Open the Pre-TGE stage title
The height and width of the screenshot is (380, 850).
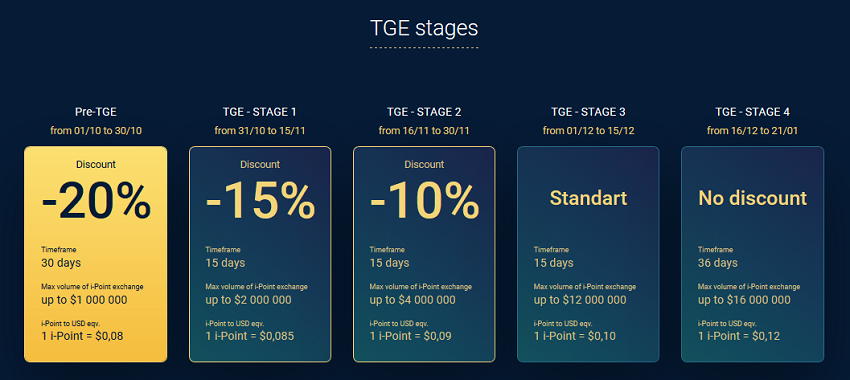tap(95, 112)
